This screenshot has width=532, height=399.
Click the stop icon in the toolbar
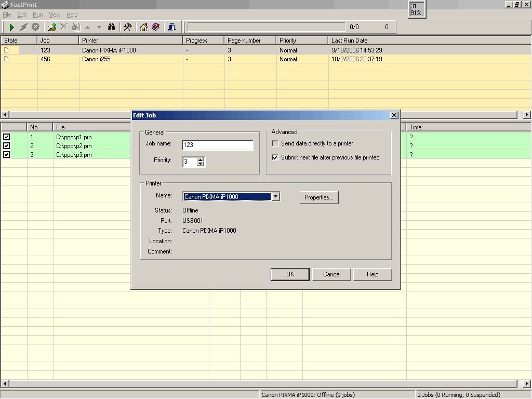[x=36, y=27]
